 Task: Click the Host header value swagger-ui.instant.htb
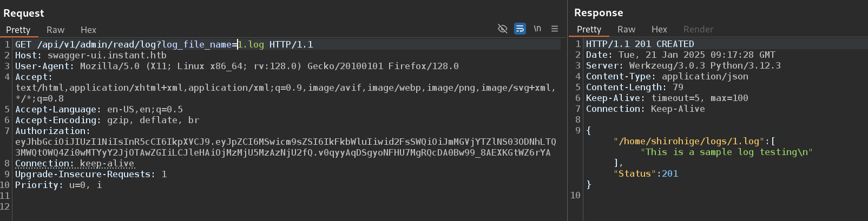pos(107,55)
